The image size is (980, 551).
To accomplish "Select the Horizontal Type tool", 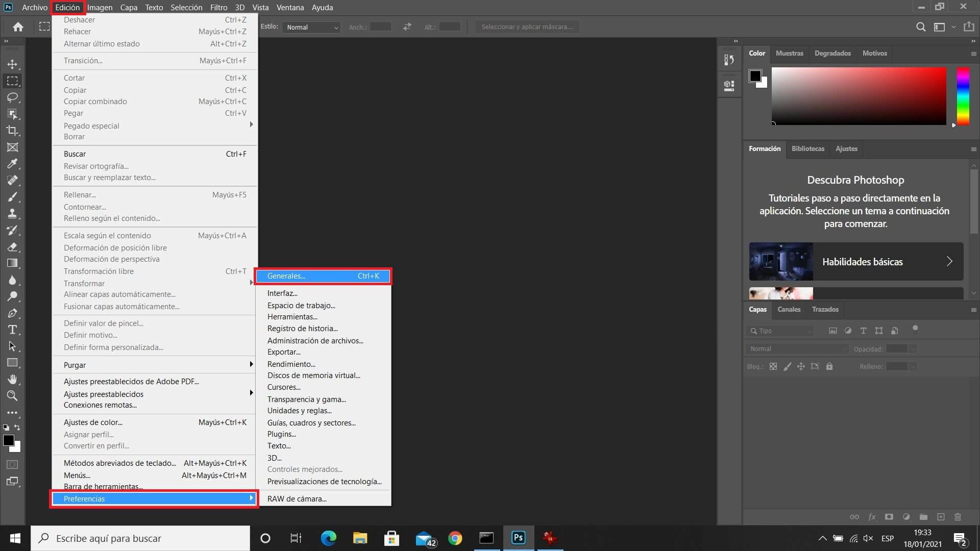I will pyautogui.click(x=12, y=330).
